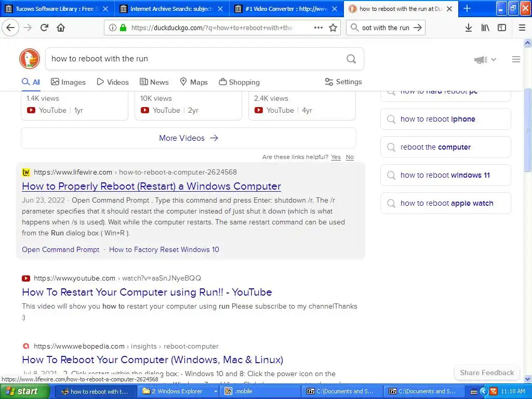The height and width of the screenshot is (399, 532).
Task: Switch to .mobile taskbar window
Action: click(261, 392)
